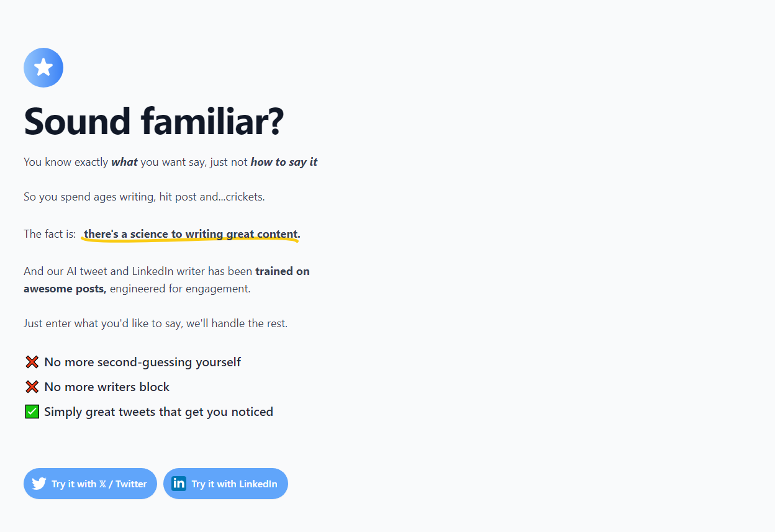775x532 pixels.
Task: Click Simply great tweets that get you noticed
Action: point(158,412)
